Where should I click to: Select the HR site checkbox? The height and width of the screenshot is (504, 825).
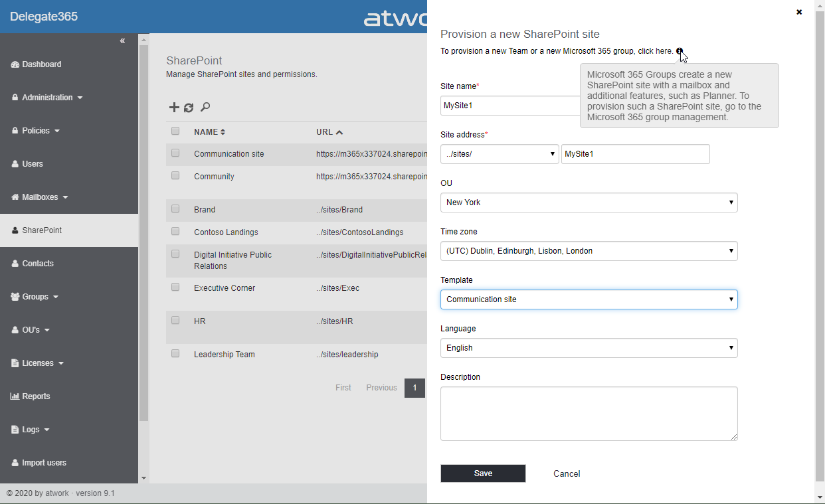175,321
